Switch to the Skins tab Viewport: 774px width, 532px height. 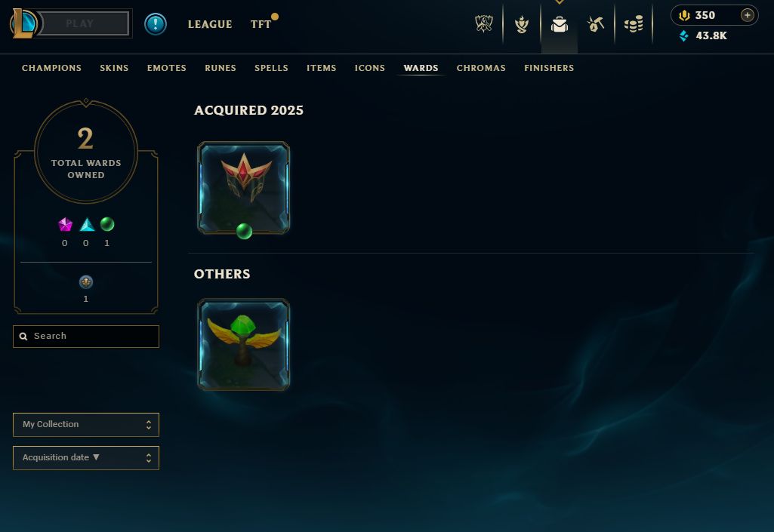click(114, 68)
